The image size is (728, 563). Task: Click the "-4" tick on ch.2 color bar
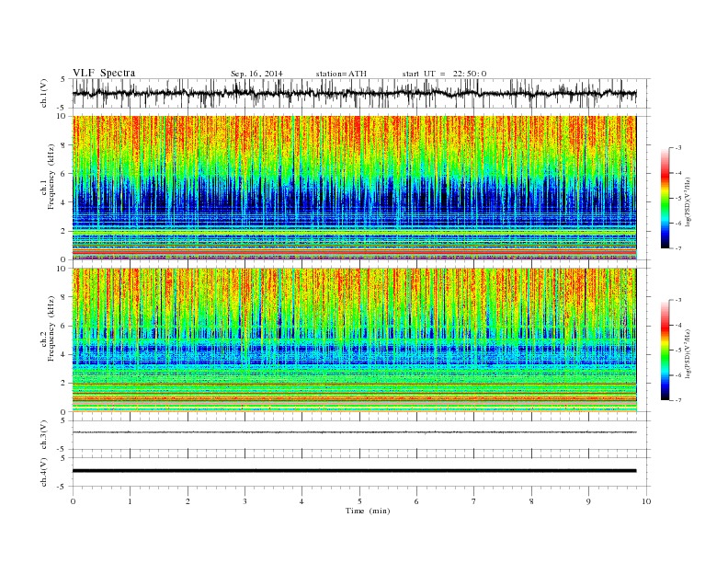pos(678,325)
